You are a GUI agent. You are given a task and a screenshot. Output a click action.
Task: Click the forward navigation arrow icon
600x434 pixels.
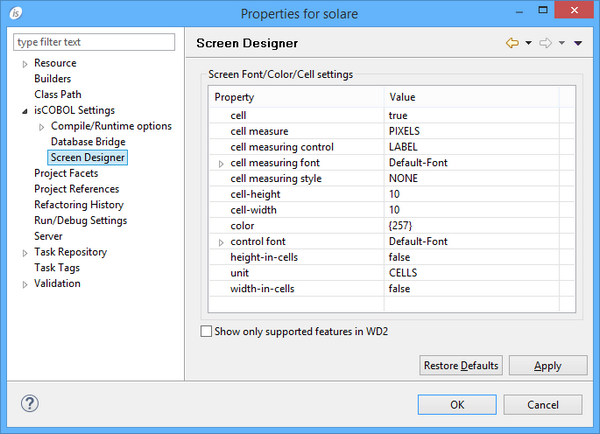[547, 44]
